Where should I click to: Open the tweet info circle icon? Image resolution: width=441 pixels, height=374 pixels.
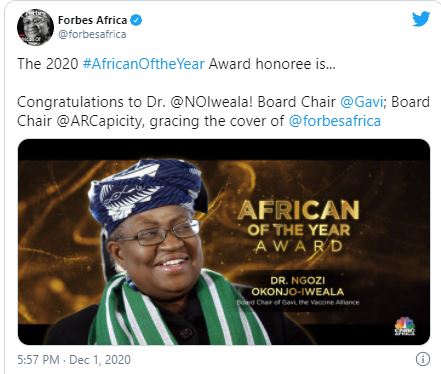[x=423, y=359]
